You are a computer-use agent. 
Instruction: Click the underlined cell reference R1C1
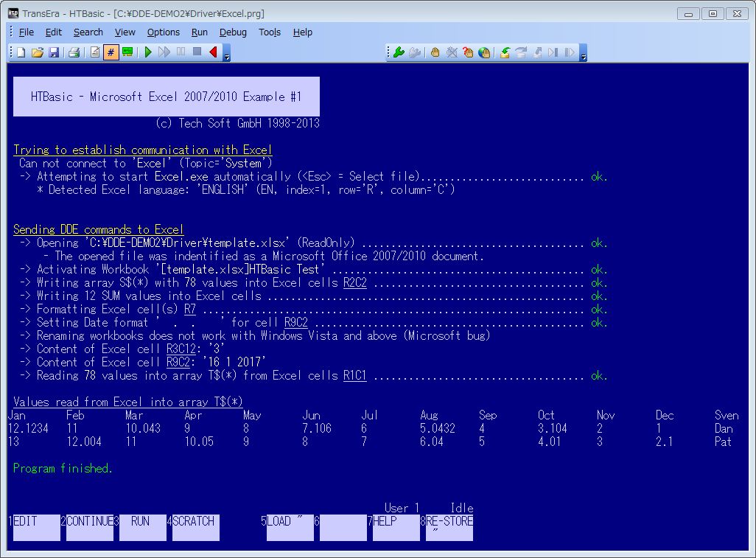(355, 375)
